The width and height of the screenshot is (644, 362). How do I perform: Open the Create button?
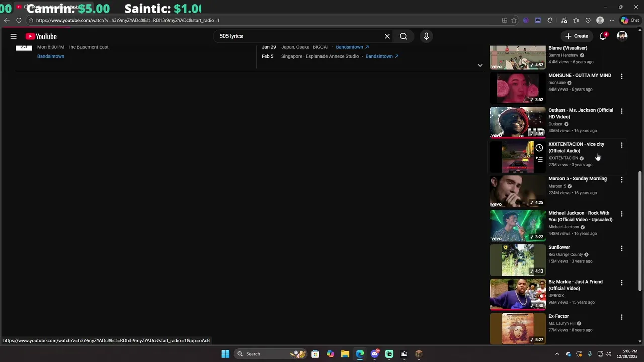[577, 36]
